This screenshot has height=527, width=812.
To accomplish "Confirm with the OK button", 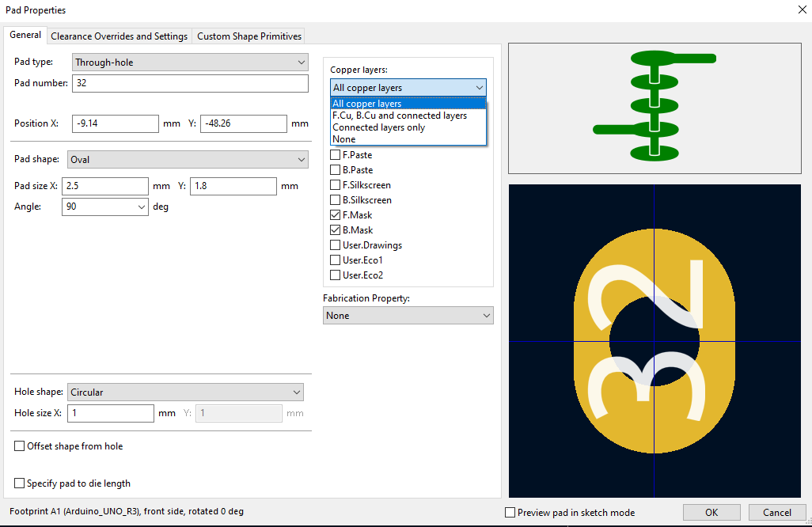I will 711,513.
